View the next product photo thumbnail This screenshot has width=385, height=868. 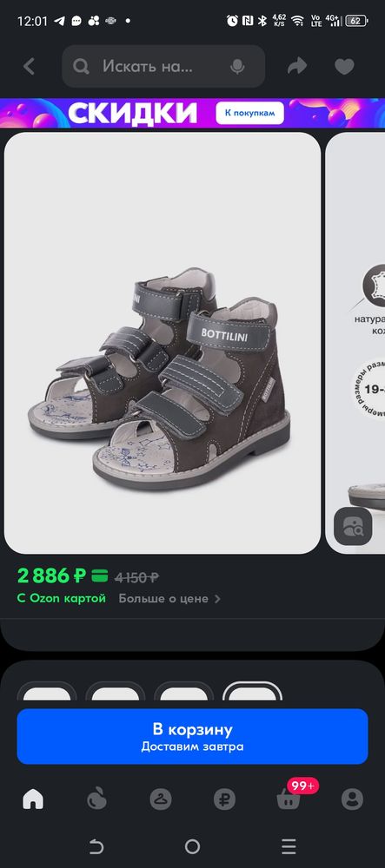click(x=355, y=343)
